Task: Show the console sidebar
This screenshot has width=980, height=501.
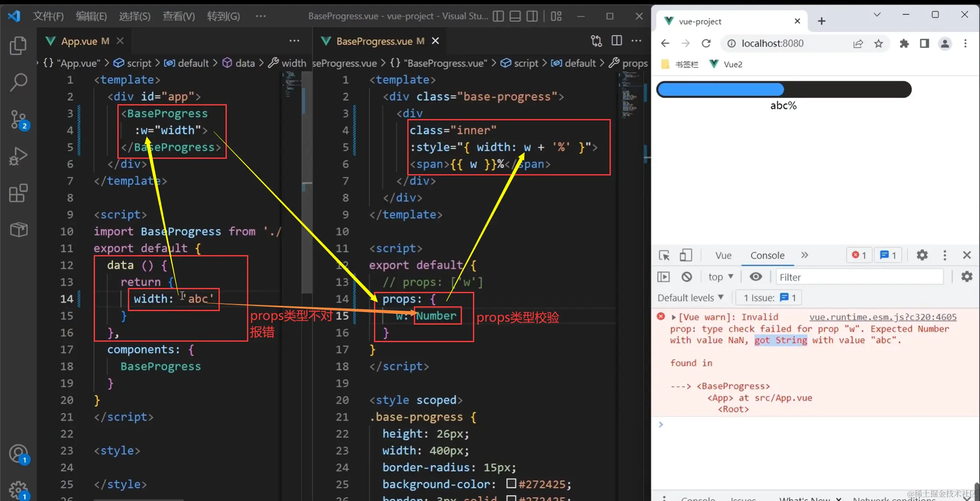Action: 664,277
